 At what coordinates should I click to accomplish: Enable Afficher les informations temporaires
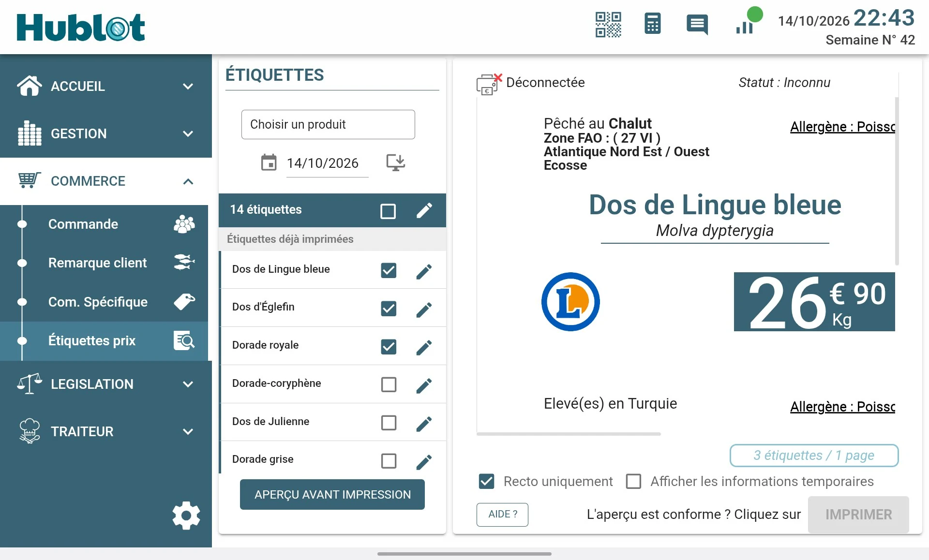(x=633, y=481)
